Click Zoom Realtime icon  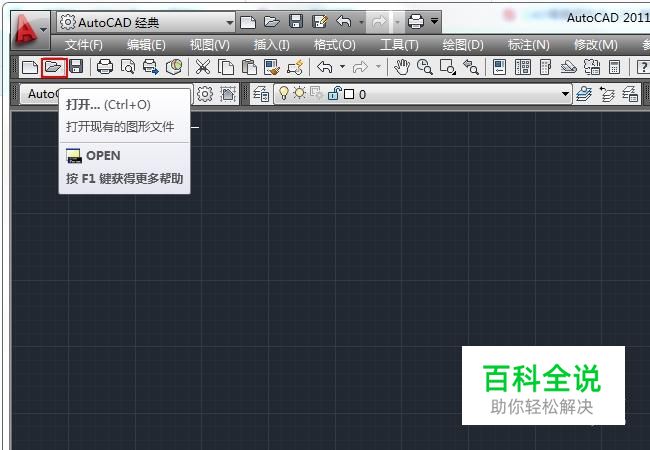pyautogui.click(x=424, y=67)
